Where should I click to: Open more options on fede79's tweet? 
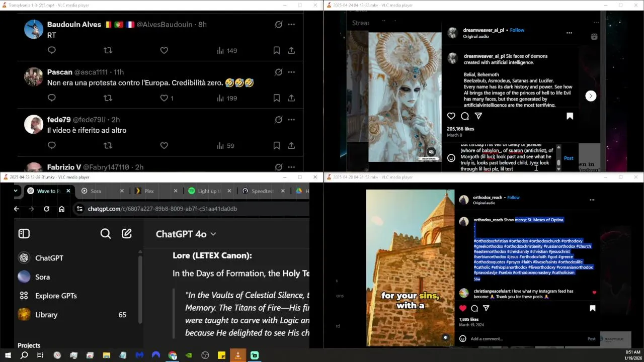[x=291, y=120]
